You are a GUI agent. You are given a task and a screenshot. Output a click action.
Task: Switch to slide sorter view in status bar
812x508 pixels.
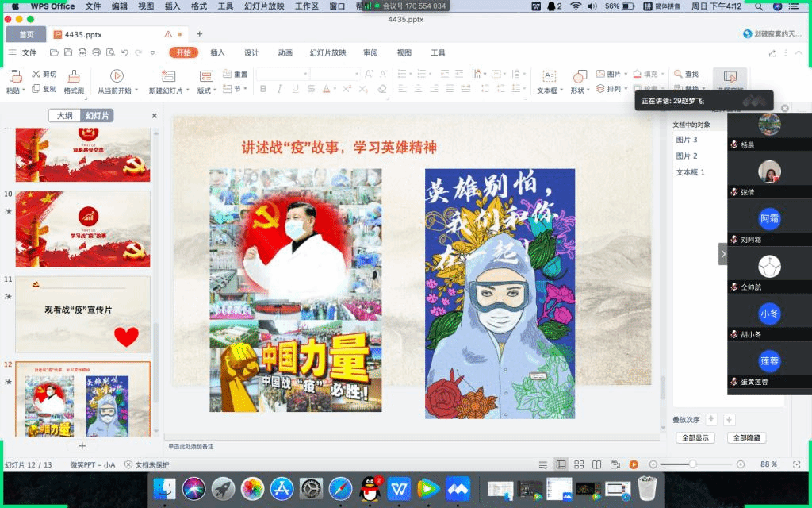tap(579, 464)
